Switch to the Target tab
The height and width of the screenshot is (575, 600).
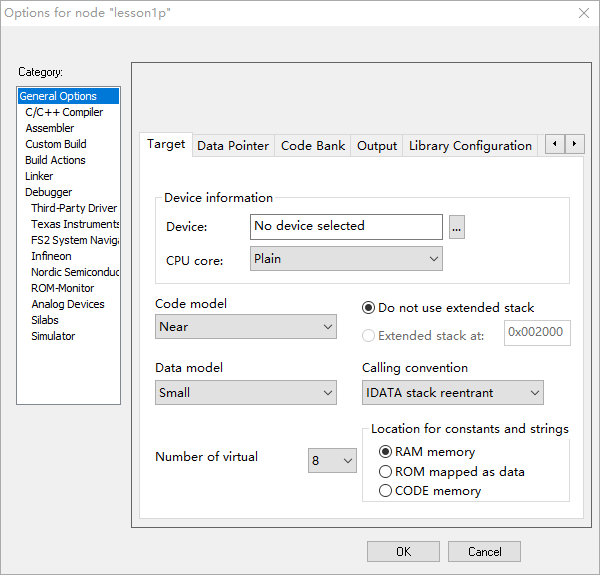pyautogui.click(x=166, y=144)
